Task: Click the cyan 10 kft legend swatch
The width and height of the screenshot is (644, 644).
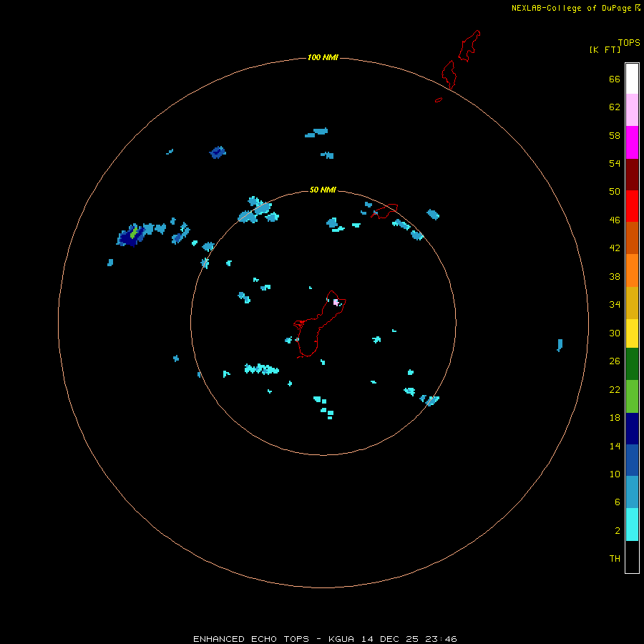Action: pyautogui.click(x=632, y=524)
